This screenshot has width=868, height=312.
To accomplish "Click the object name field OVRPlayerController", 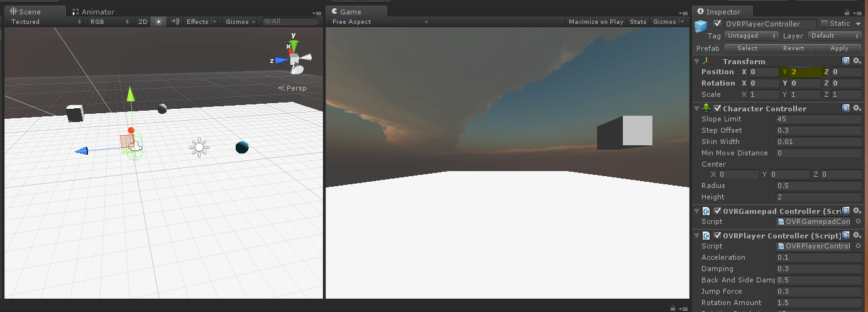I will [x=770, y=23].
